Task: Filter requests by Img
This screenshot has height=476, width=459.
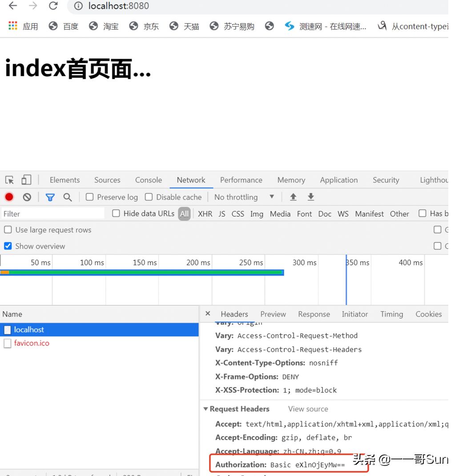Action: click(x=257, y=214)
